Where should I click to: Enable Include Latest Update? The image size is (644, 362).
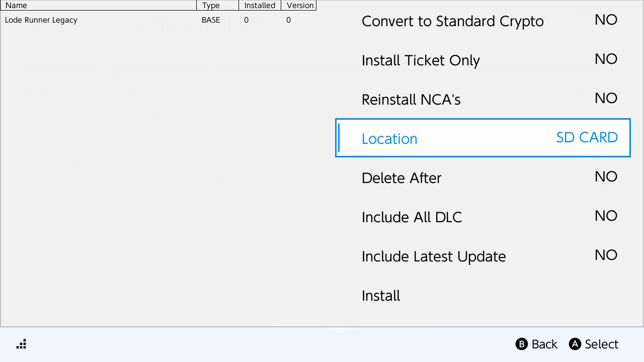click(x=482, y=256)
